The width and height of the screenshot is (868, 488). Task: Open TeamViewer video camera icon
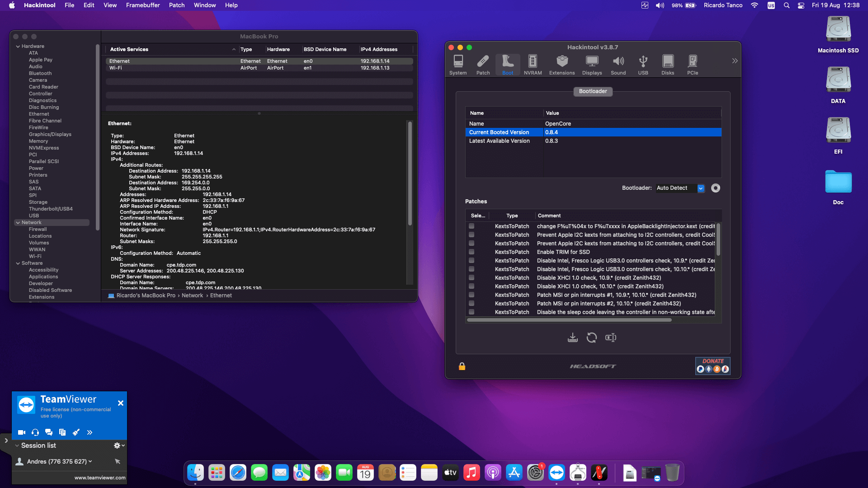tap(21, 432)
